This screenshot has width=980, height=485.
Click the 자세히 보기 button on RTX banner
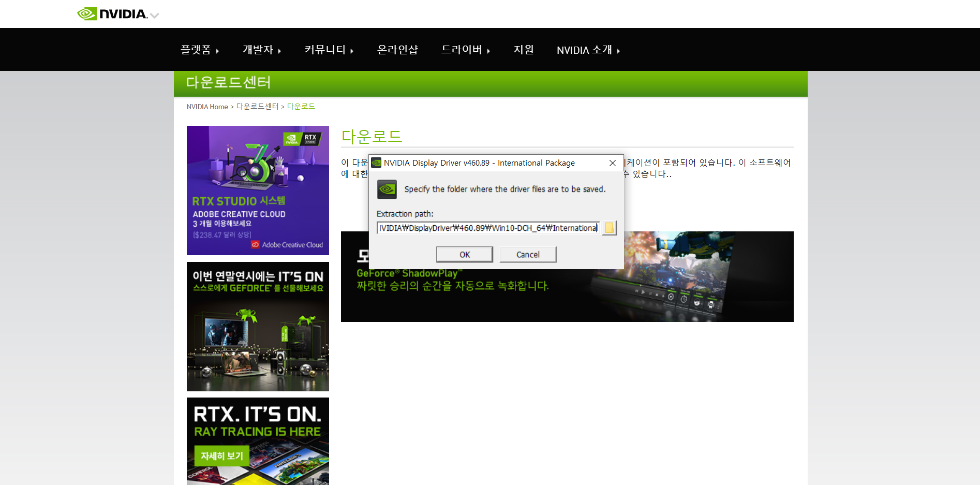point(222,456)
